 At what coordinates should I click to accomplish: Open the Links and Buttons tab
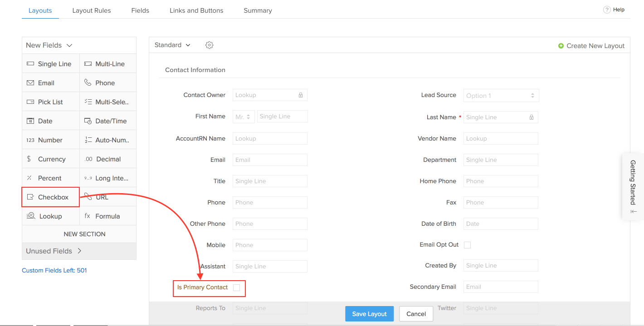[x=196, y=10]
